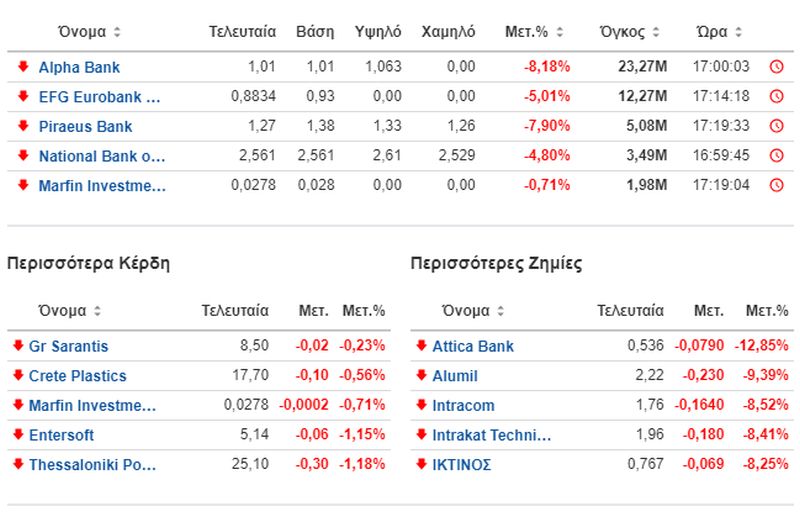The height and width of the screenshot is (512, 800).
Task: Click the clock icon in National Bank row
Action: 776,156
